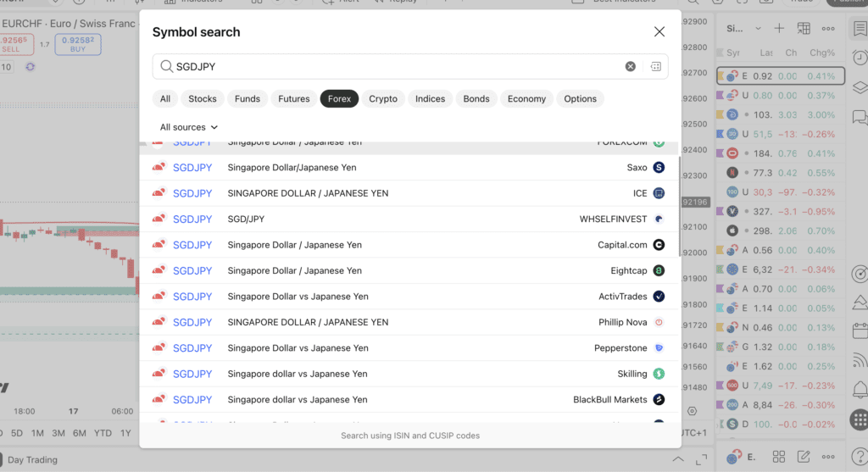Set chart range to YTD

pyautogui.click(x=103, y=433)
